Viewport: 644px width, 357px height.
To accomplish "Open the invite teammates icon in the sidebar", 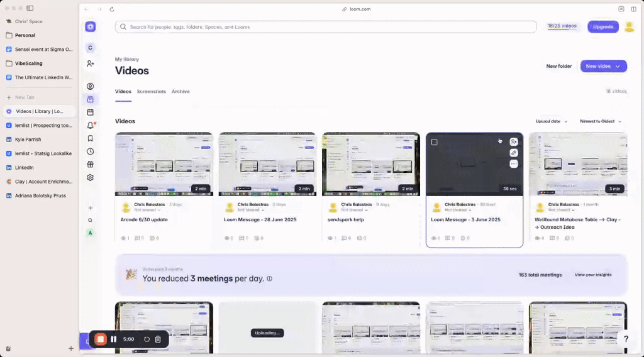I will coord(91,63).
